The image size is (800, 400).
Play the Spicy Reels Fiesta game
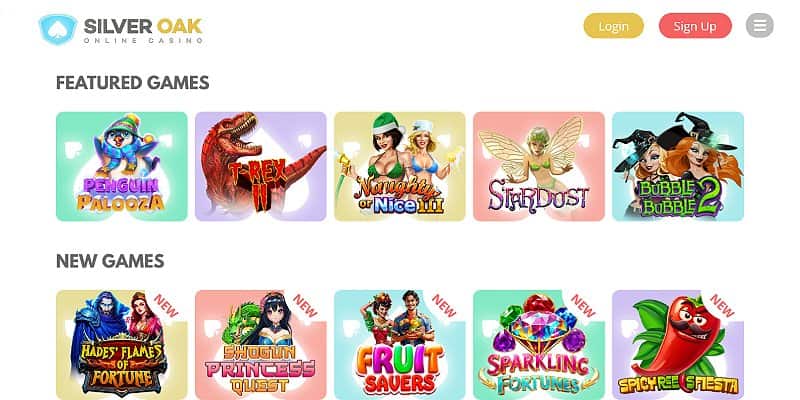pyautogui.click(x=678, y=345)
